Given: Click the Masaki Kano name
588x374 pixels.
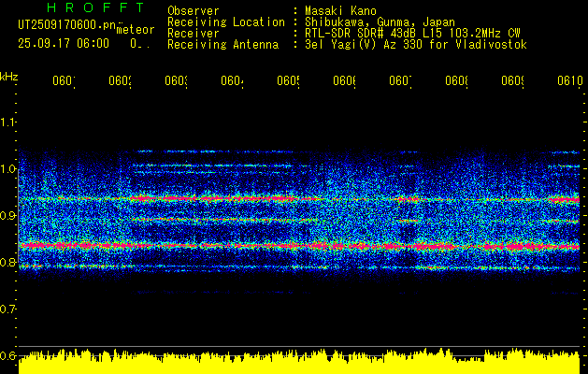Looking at the screenshot, I should click(x=340, y=10).
